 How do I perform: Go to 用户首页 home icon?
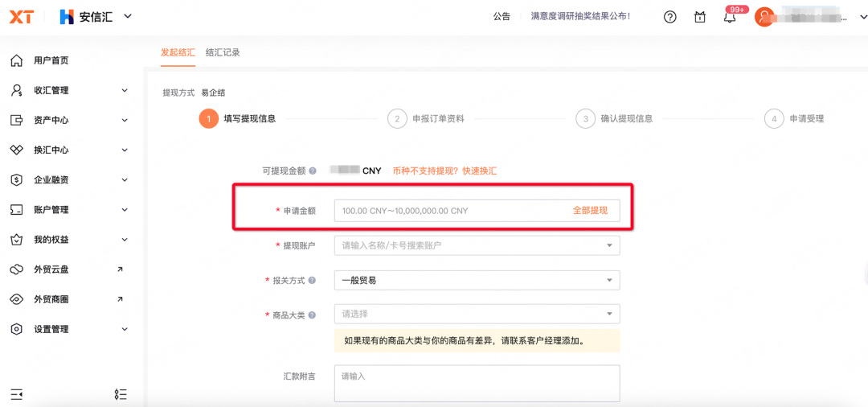tap(17, 60)
